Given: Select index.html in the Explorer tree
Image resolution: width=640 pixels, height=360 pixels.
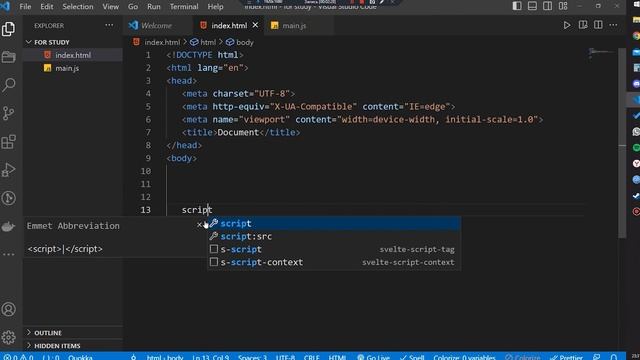Looking at the screenshot, I should tap(73, 55).
